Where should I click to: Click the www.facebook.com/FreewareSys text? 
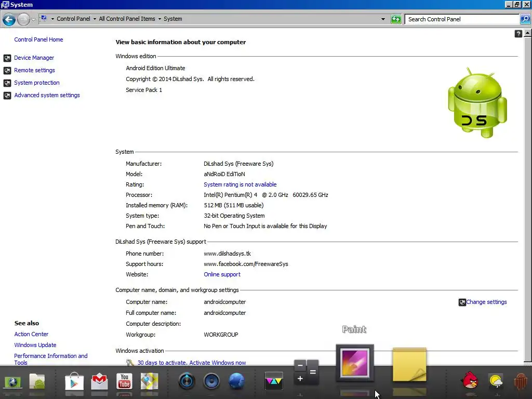click(246, 263)
